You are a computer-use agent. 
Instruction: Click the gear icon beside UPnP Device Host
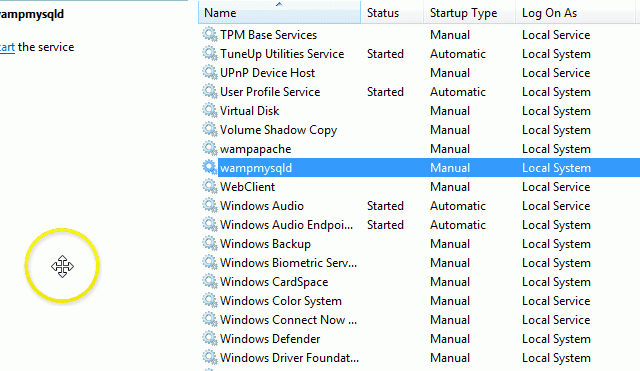point(210,72)
